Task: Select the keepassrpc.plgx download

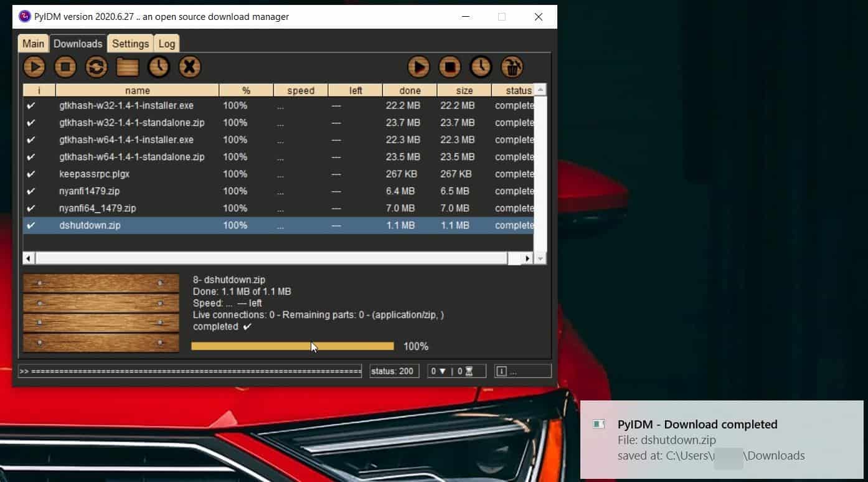Action: 278,174
